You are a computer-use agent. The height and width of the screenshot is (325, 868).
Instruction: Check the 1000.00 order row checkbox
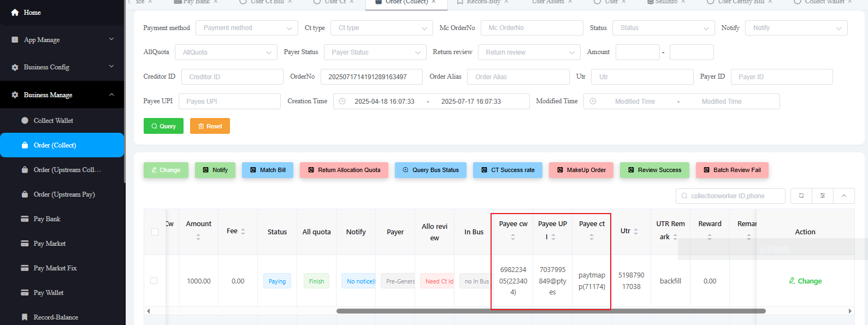pyautogui.click(x=154, y=281)
